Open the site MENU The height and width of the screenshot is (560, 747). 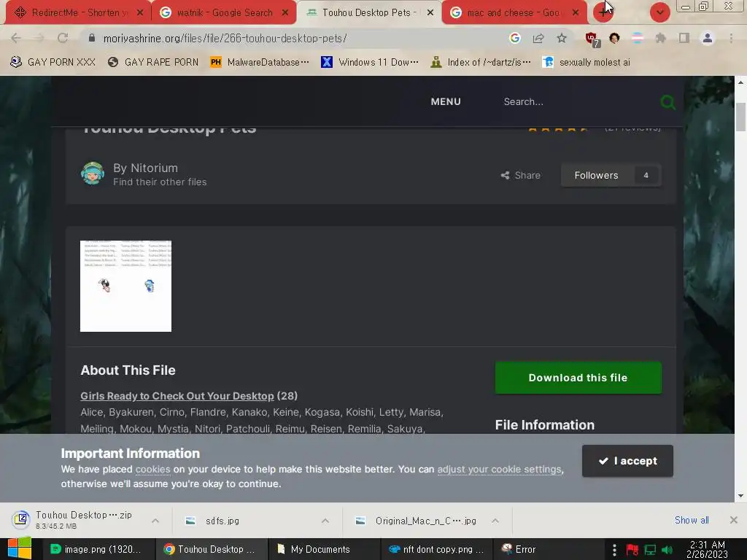[x=446, y=101]
